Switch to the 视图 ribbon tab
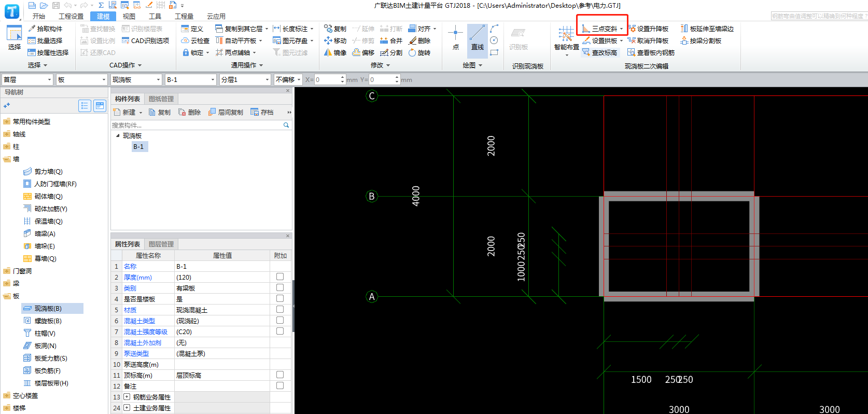 pyautogui.click(x=129, y=17)
